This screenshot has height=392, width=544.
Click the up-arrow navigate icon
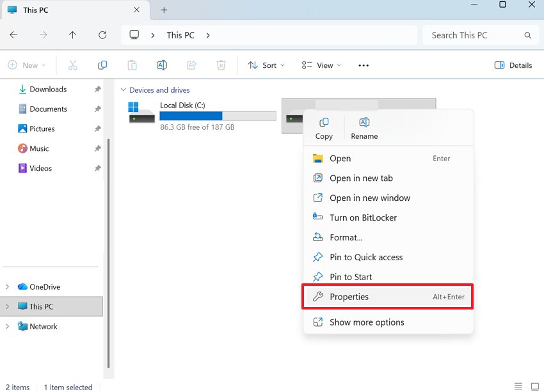(73, 35)
